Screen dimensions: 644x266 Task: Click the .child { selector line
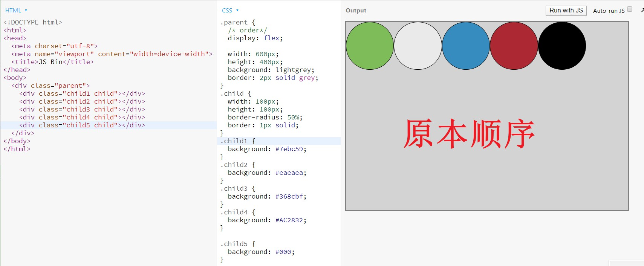(x=236, y=93)
